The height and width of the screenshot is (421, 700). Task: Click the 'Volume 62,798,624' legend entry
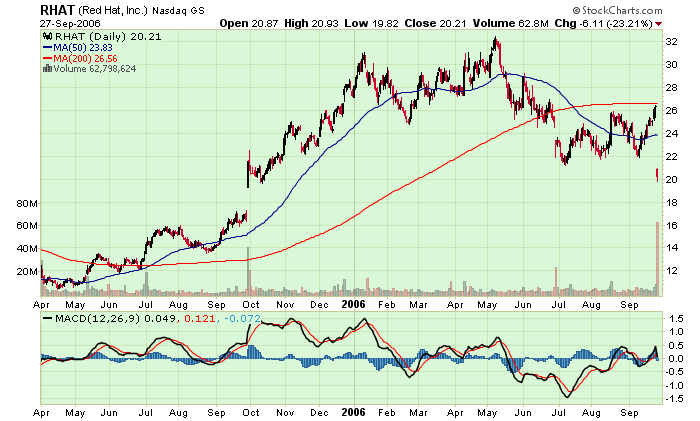pos(95,69)
